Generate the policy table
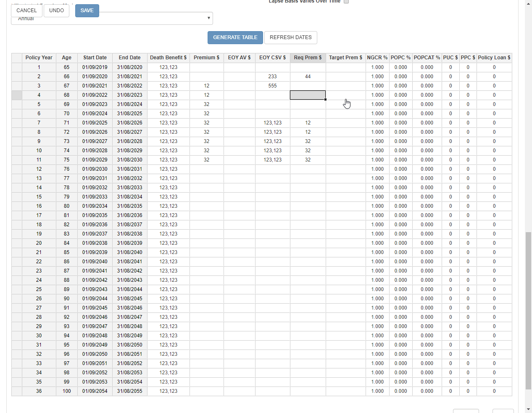532x413 pixels. pos(235,37)
